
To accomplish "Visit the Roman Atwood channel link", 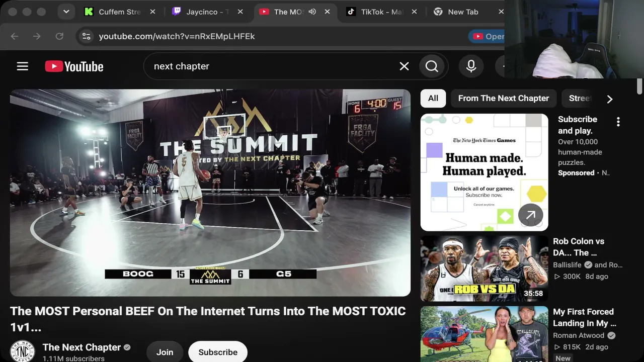I will coord(579,335).
